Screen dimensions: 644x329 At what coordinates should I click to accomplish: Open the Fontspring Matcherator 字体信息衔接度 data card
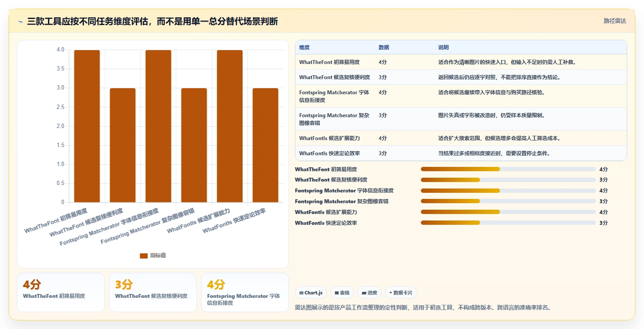pyautogui.click(x=245, y=292)
